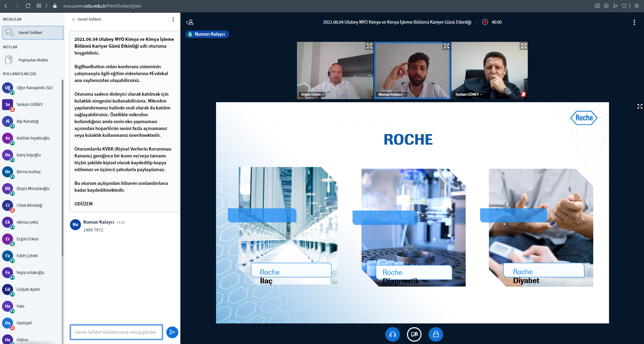This screenshot has height=344, width=644.
Task: Open Numan Kalaycı webcam name dropdown
Action: [392, 94]
